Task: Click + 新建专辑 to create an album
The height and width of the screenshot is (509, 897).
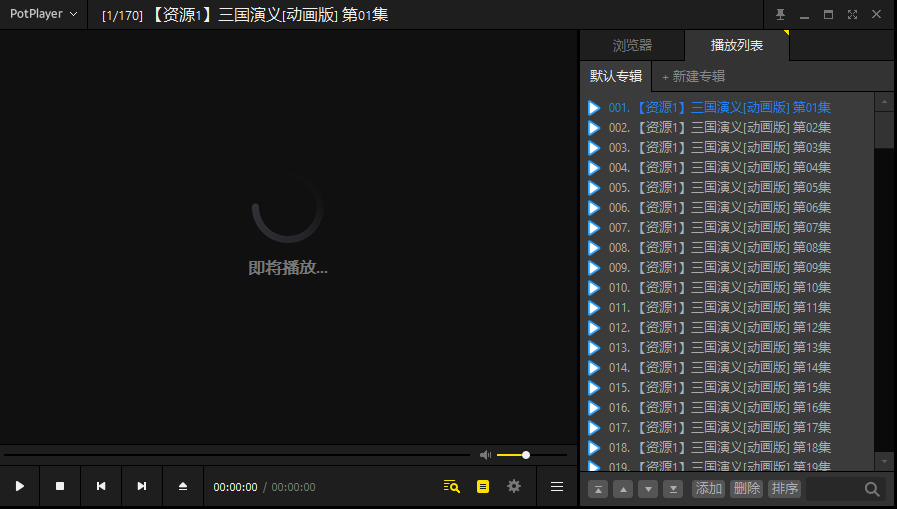Action: 693,76
